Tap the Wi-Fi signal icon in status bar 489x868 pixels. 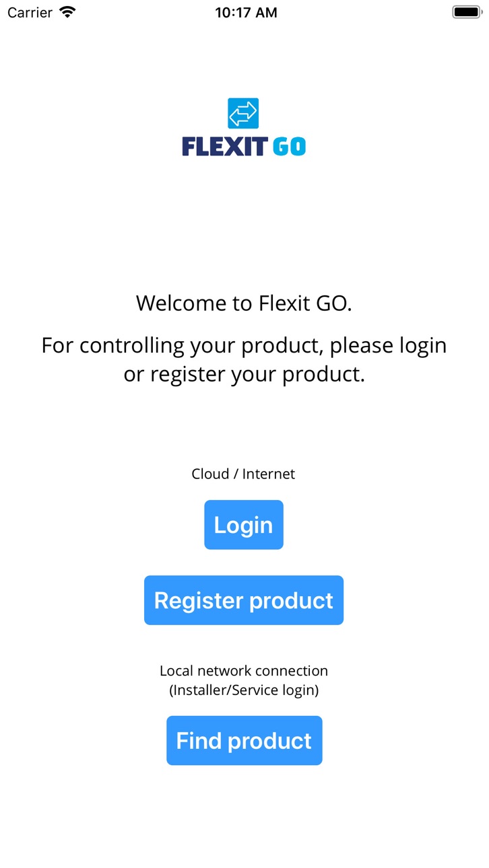coord(67,12)
